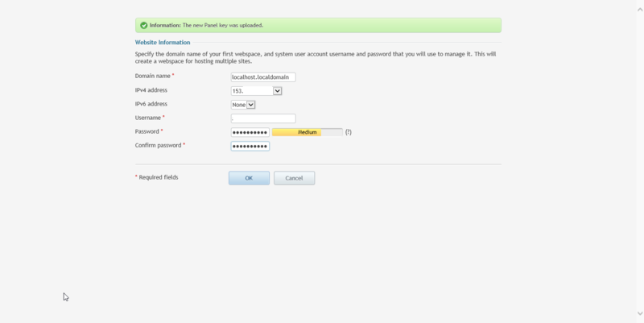
Task: Open the IPv4 address dropdown
Action: pos(256,91)
